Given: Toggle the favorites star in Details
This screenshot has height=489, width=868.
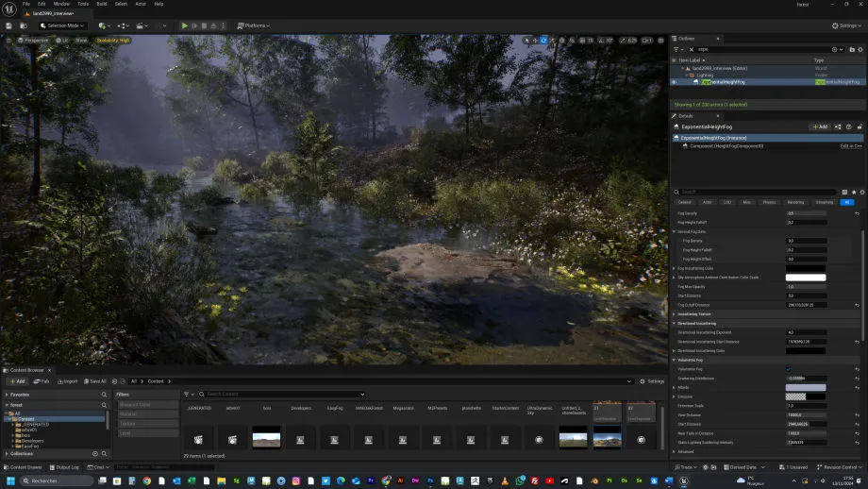Looking at the screenshot, I should tap(854, 193).
